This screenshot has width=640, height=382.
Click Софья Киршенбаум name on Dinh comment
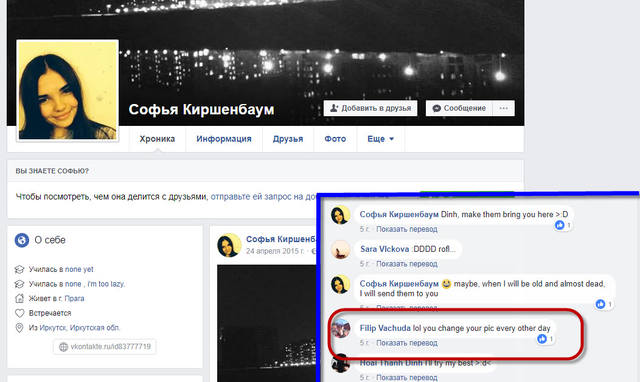tap(399, 214)
